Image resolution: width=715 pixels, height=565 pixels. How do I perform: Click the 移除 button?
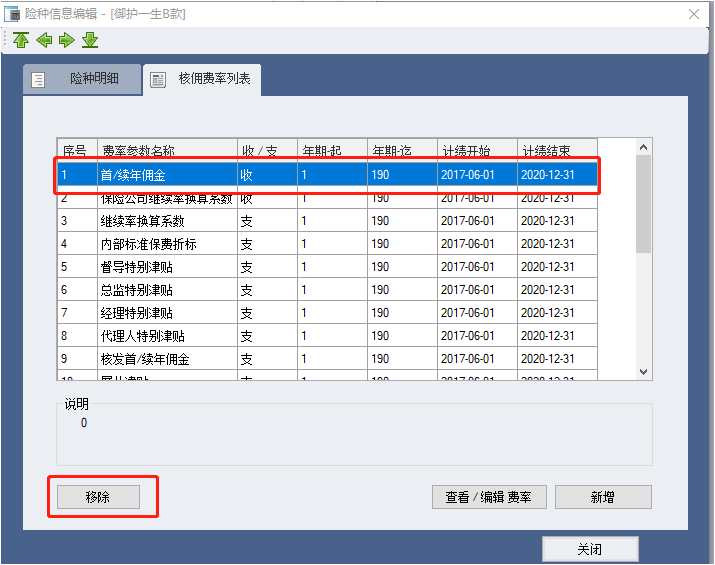click(x=98, y=497)
